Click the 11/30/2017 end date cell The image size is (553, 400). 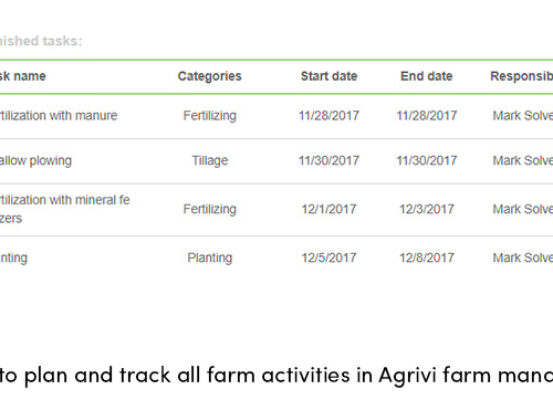(427, 161)
